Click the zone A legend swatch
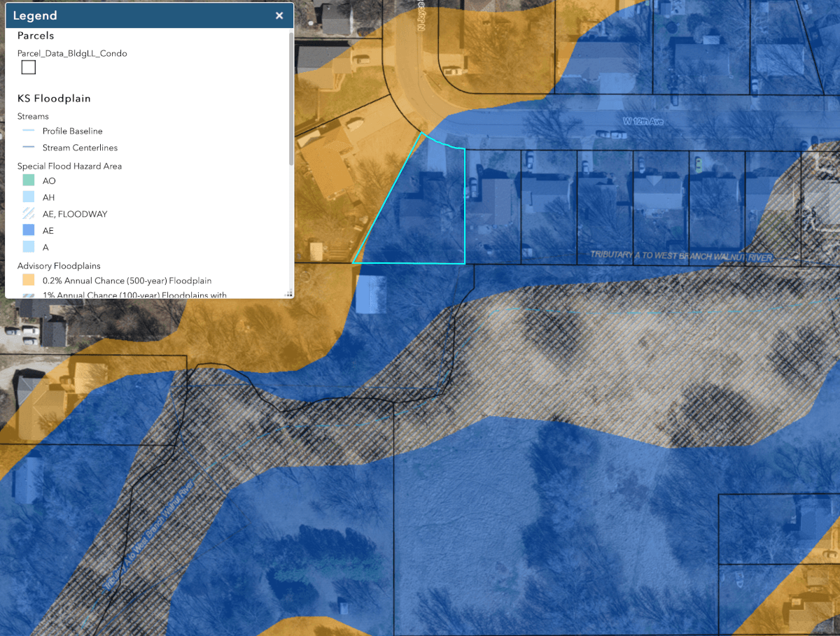The height and width of the screenshot is (636, 840). 28,247
